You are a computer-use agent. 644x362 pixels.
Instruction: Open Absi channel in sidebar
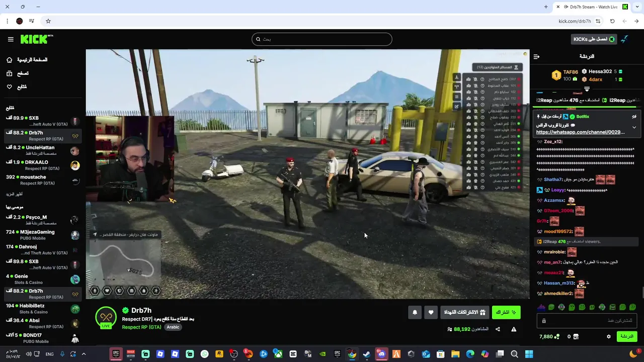(42, 323)
